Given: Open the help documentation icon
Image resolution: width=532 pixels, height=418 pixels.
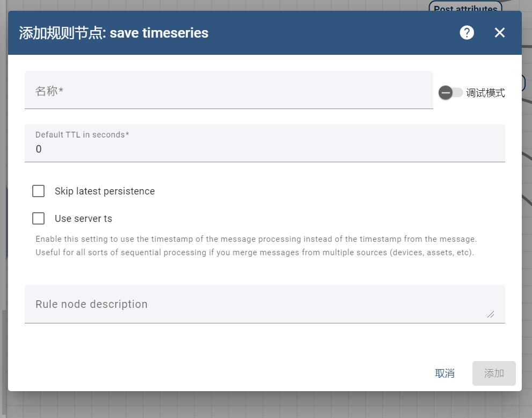Looking at the screenshot, I should point(467,33).
